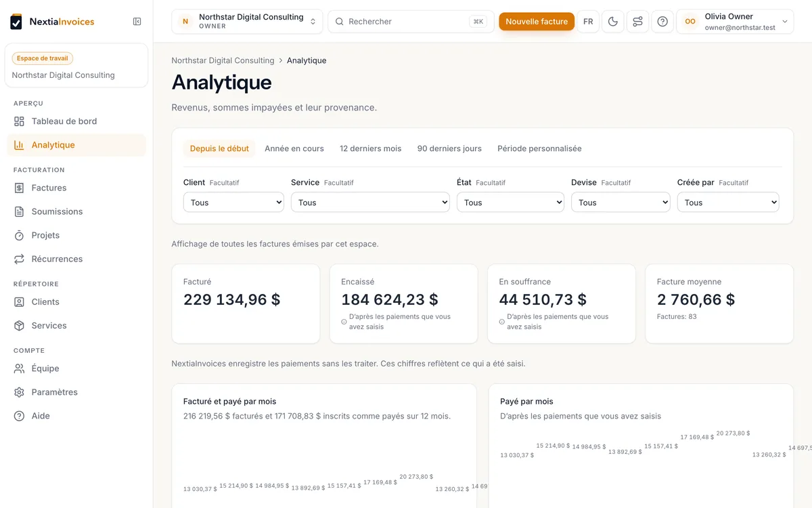Click the Équipe people icon
Screen dimensions: 812x508
pos(19,368)
